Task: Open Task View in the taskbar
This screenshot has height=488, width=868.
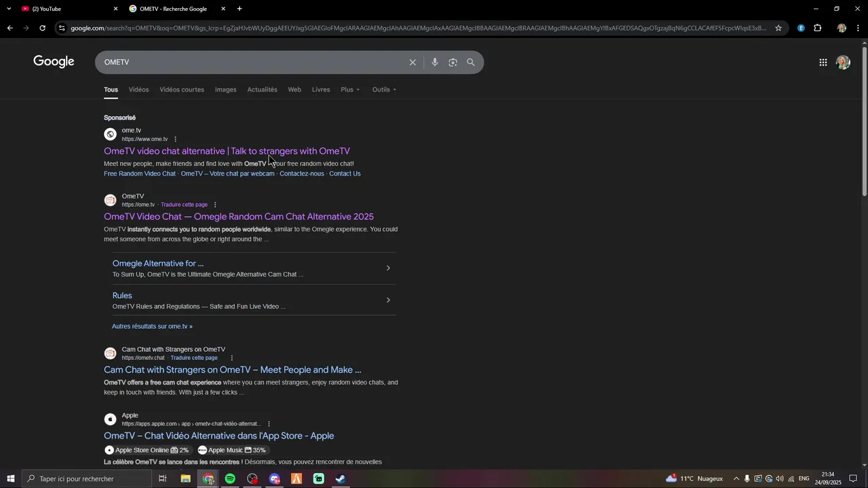Action: click(x=163, y=479)
